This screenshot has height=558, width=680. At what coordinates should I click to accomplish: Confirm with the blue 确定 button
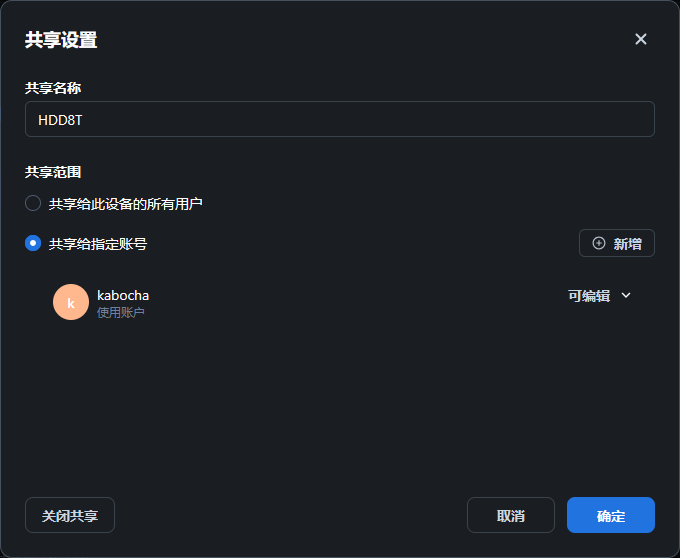coord(610,516)
